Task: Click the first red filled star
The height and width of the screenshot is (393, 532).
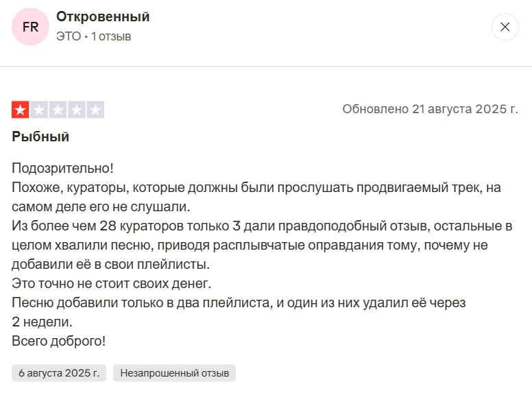Action: point(21,110)
